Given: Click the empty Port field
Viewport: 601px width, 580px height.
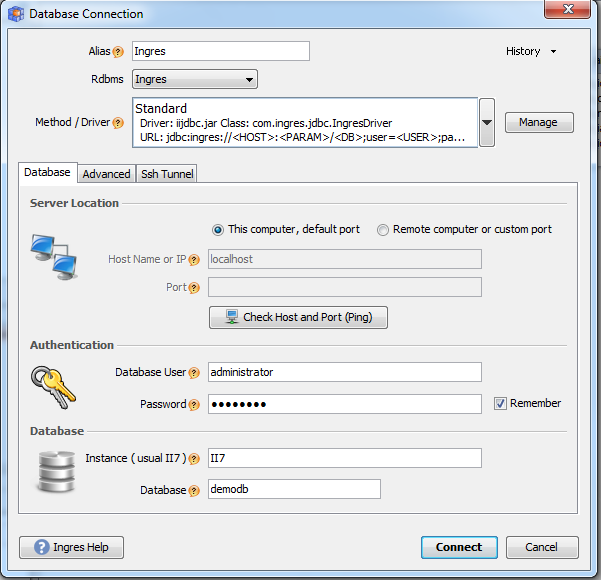Looking at the screenshot, I should (x=345, y=287).
